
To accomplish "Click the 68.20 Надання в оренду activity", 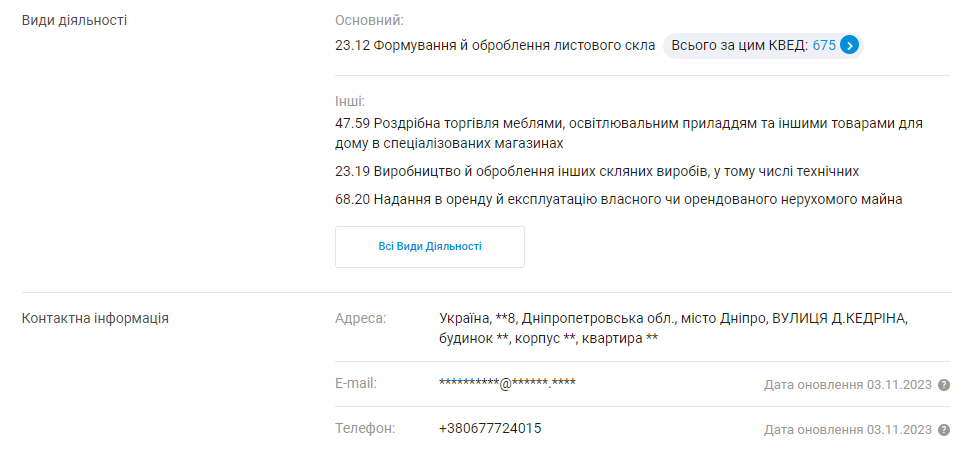I will click(x=619, y=200).
